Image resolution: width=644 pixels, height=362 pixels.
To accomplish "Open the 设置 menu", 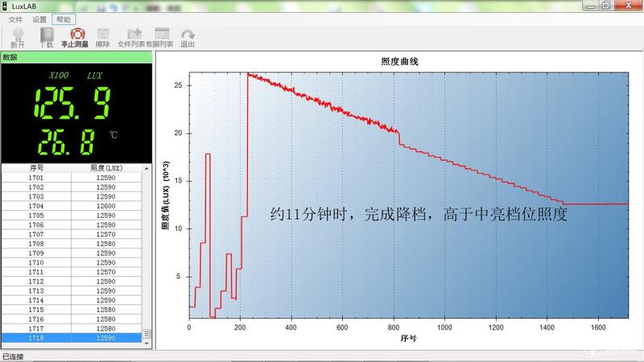I will (x=39, y=19).
